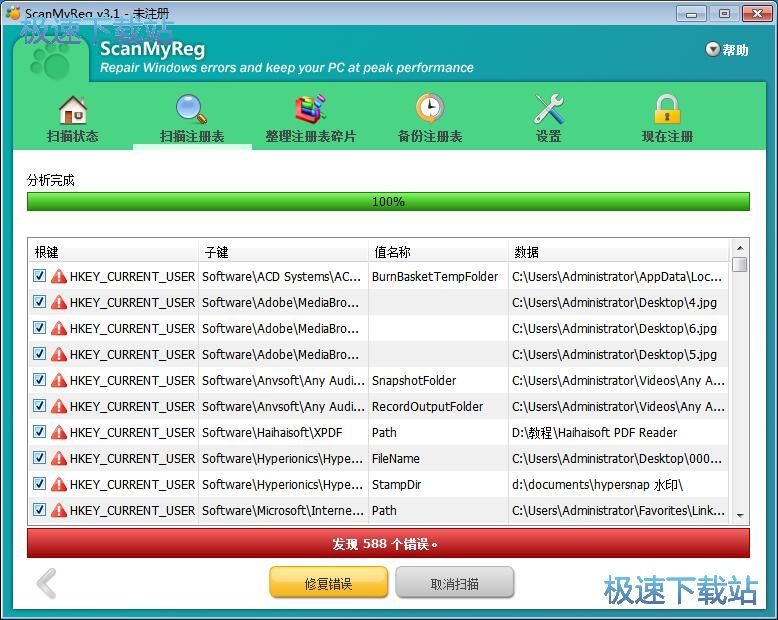Click warning icon of BurnBasketTempFolder row
This screenshot has height=620, width=778.
point(59,276)
